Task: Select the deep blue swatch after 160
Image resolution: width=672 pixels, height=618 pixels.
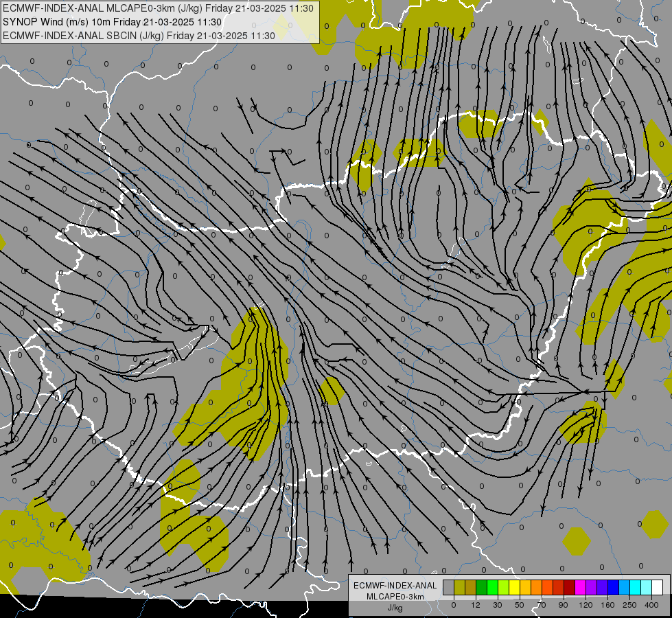Action: click(x=614, y=587)
